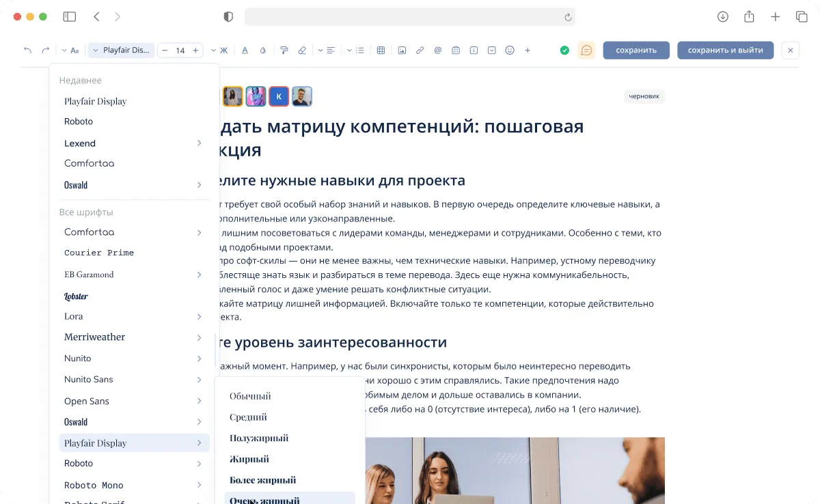Open the bold Ж weight dropdown

click(219, 50)
